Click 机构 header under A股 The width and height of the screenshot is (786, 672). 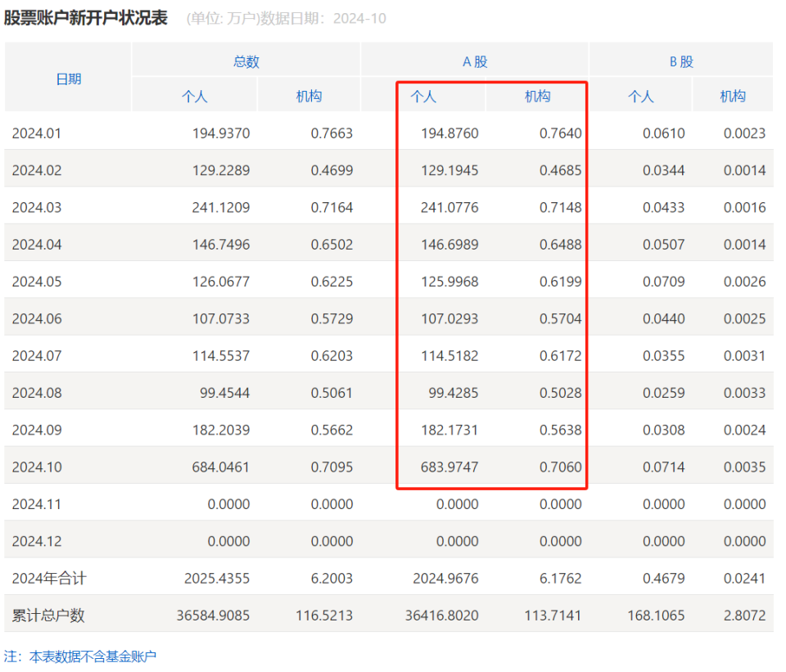click(x=537, y=97)
